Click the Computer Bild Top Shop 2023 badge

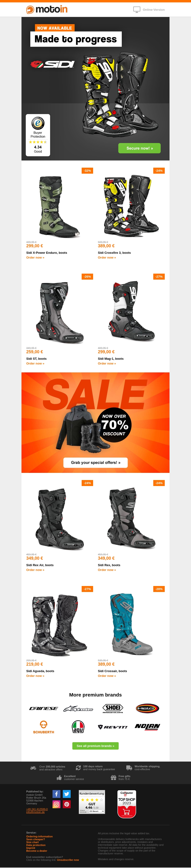point(127,804)
